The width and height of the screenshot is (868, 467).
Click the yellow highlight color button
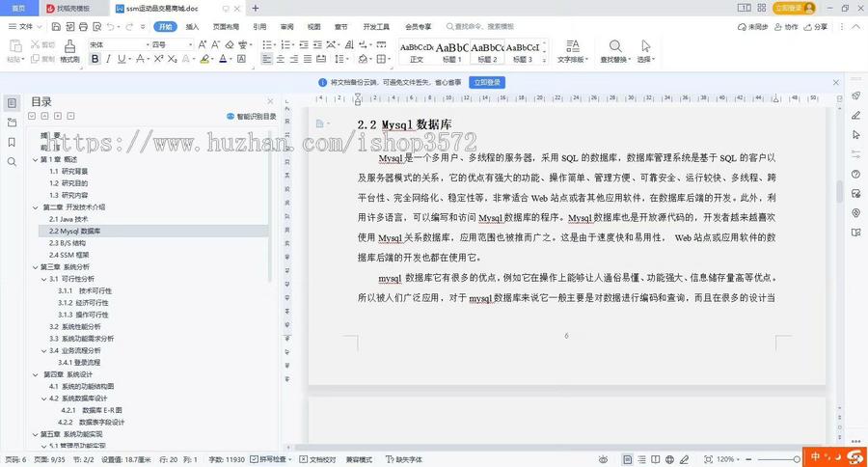(203, 59)
